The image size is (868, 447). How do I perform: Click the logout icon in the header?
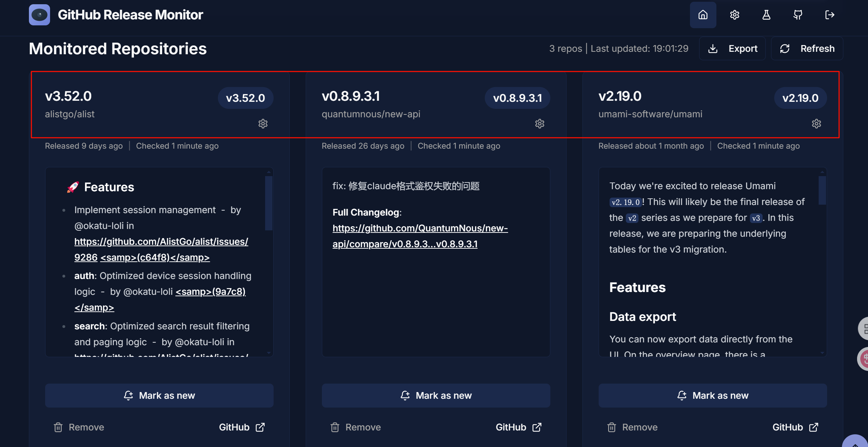[830, 15]
